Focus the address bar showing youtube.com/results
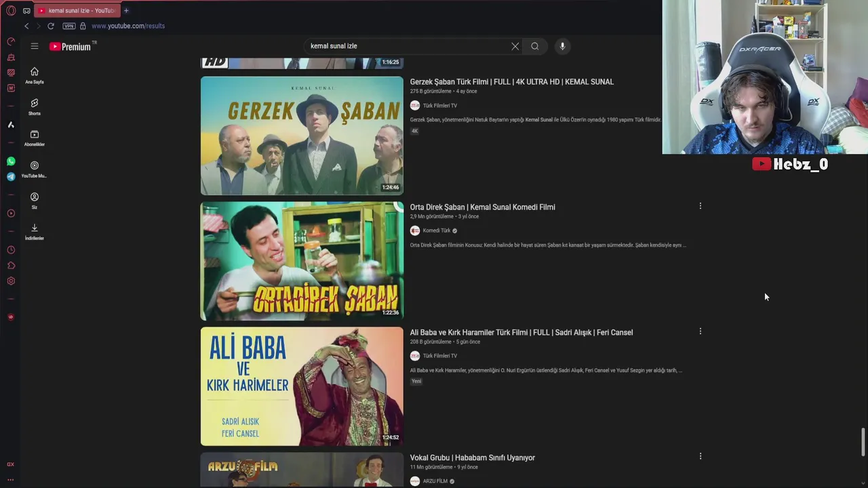 pos(128,26)
